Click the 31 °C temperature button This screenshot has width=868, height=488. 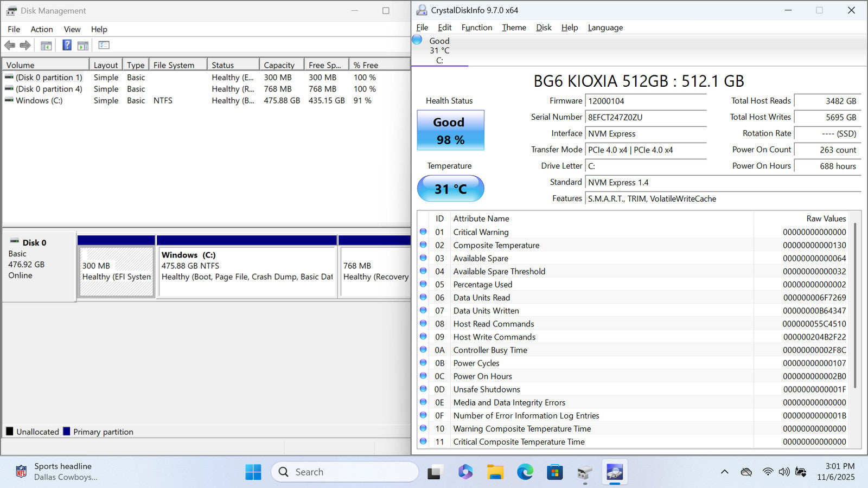pos(450,189)
